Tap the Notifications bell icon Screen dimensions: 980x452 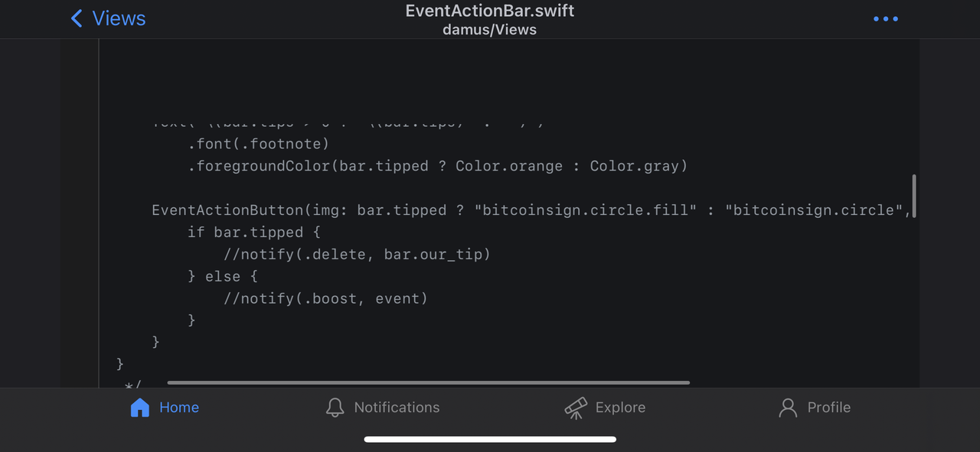tap(335, 408)
